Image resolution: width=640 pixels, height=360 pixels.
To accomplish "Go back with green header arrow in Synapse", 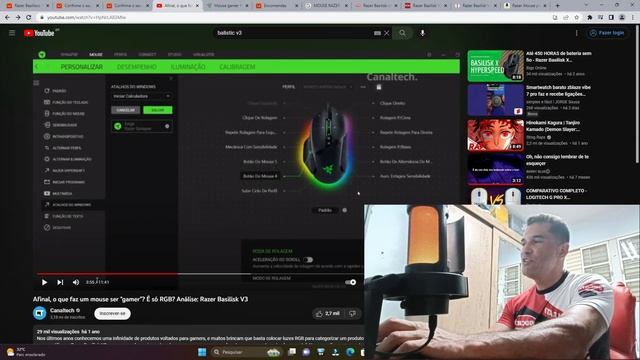I will (37, 67).
